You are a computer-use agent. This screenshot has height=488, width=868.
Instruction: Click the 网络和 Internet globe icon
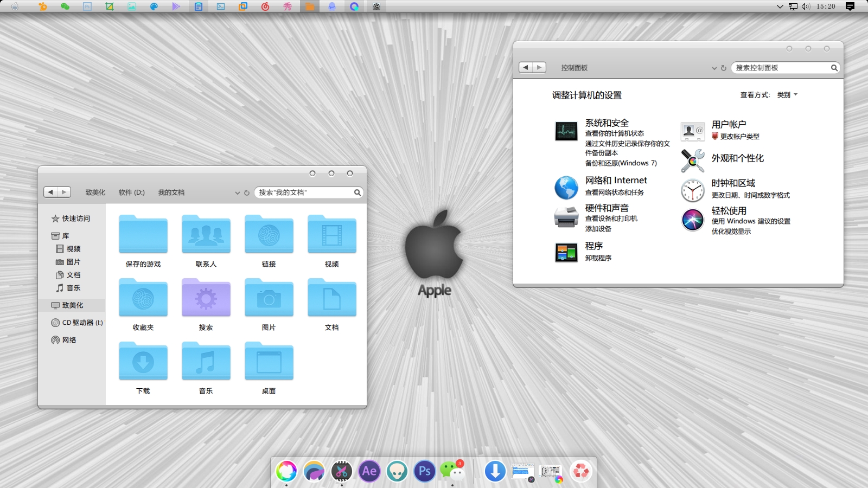pyautogui.click(x=566, y=188)
